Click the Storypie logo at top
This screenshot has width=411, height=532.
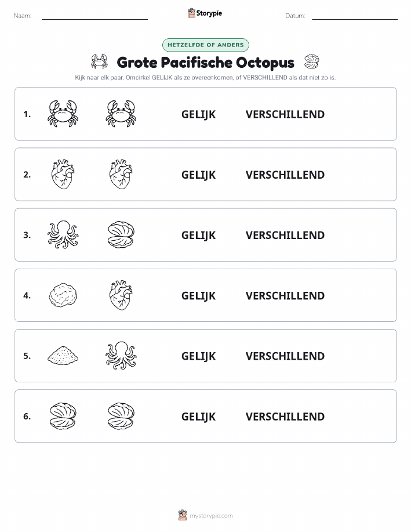(205, 13)
